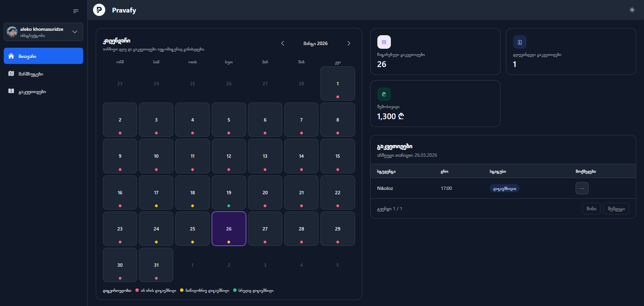The height and width of the screenshot is (306, 644).
Task: Click the income lari currency icon
Action: 384,94
